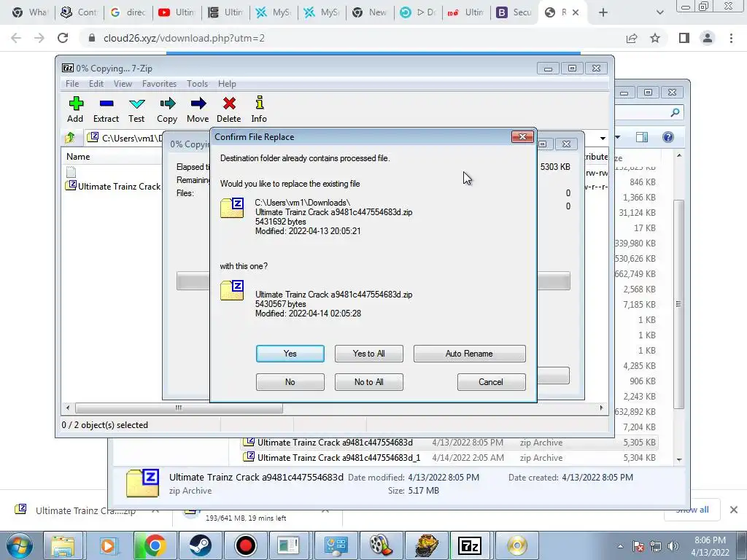747x560 pixels.
Task: Click the Chrome share page icon
Action: click(632, 38)
